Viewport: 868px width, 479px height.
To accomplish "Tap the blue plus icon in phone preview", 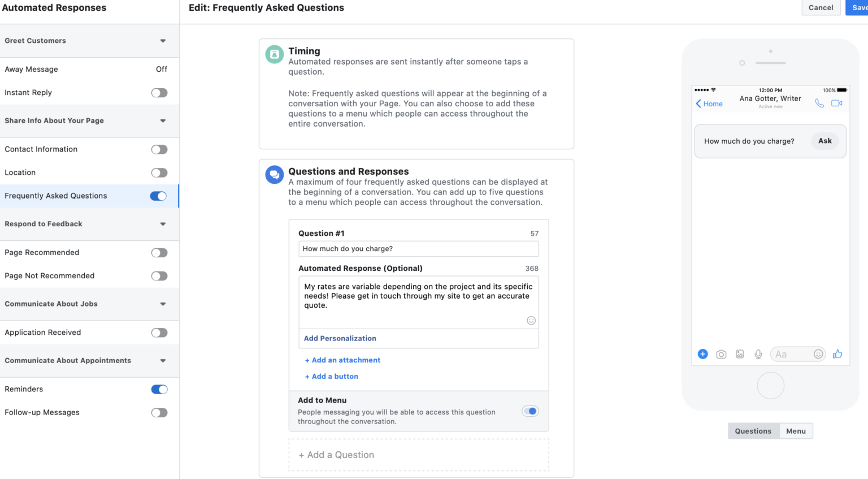I will pos(702,354).
